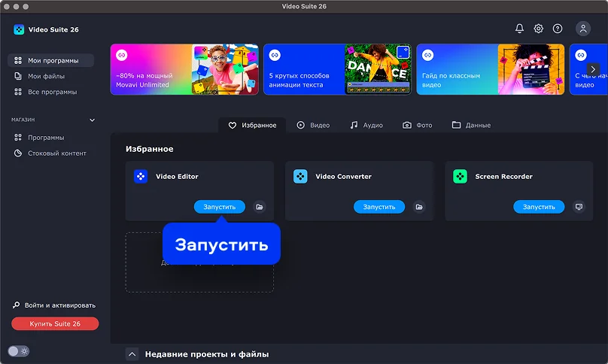Click the Избранное section heading
This screenshot has height=364, width=608.
pyautogui.click(x=149, y=149)
